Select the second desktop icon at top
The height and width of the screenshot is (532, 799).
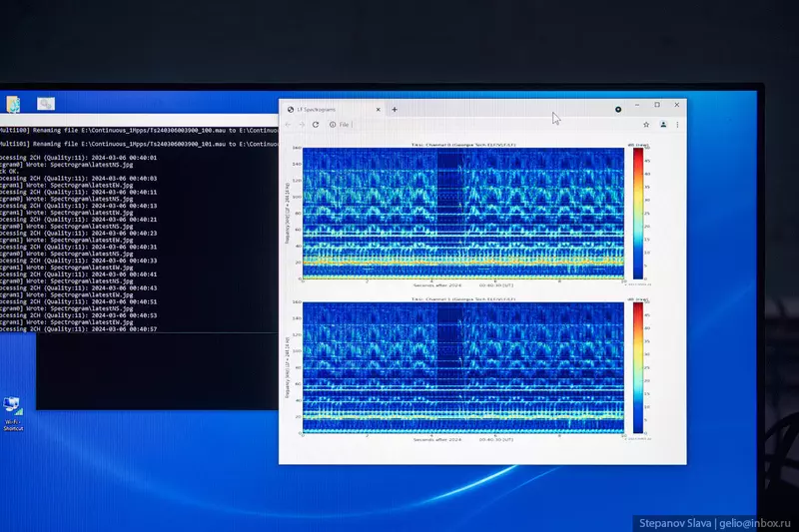tap(46, 104)
